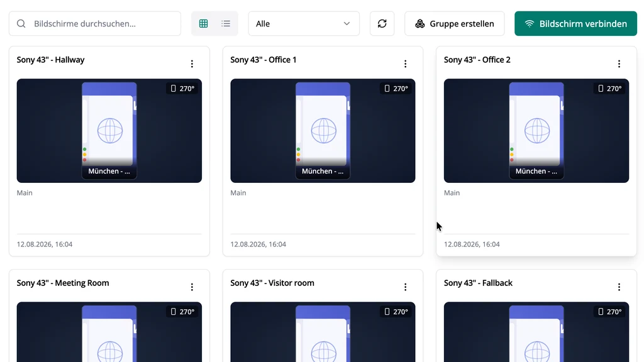
Task: Open options menu for Sony 43" - Fallback
Action: tap(619, 287)
